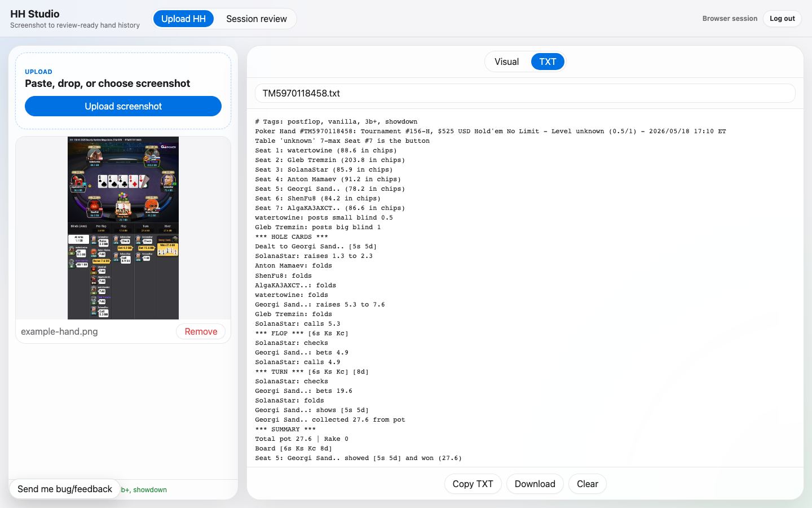Screen dimensions: 812x508
Task: Download the hand history file
Action: point(535,484)
